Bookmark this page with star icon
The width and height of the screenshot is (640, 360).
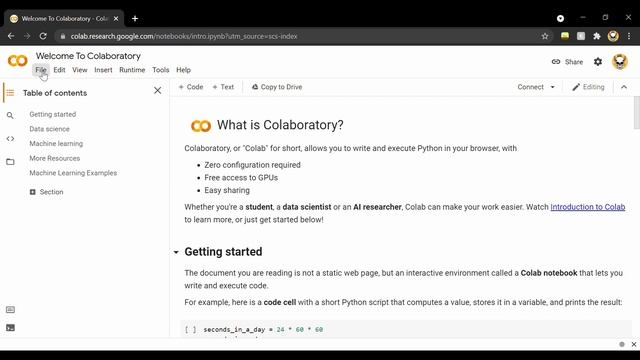[x=545, y=36]
